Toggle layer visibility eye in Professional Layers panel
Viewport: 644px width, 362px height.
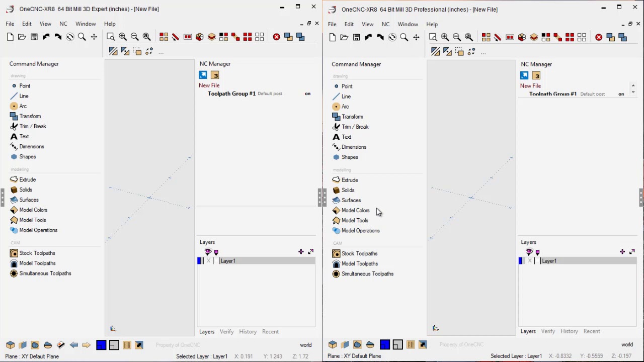point(529,252)
